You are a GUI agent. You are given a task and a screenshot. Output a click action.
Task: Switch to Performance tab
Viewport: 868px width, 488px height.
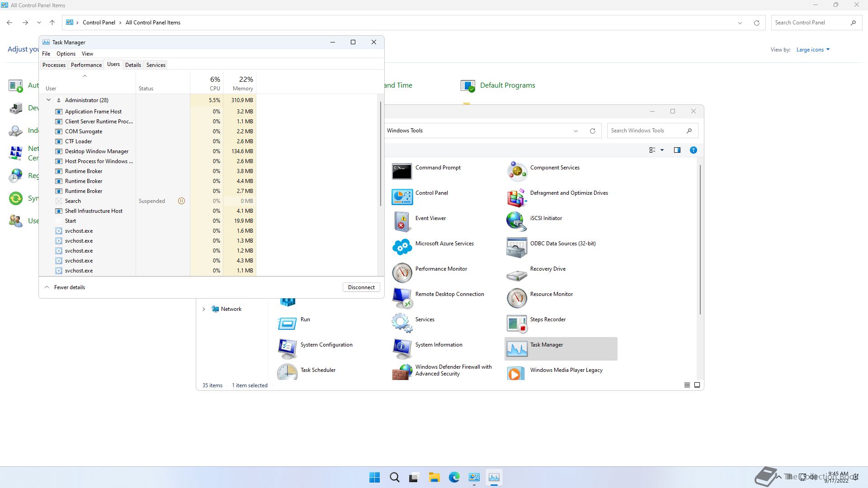tap(86, 65)
